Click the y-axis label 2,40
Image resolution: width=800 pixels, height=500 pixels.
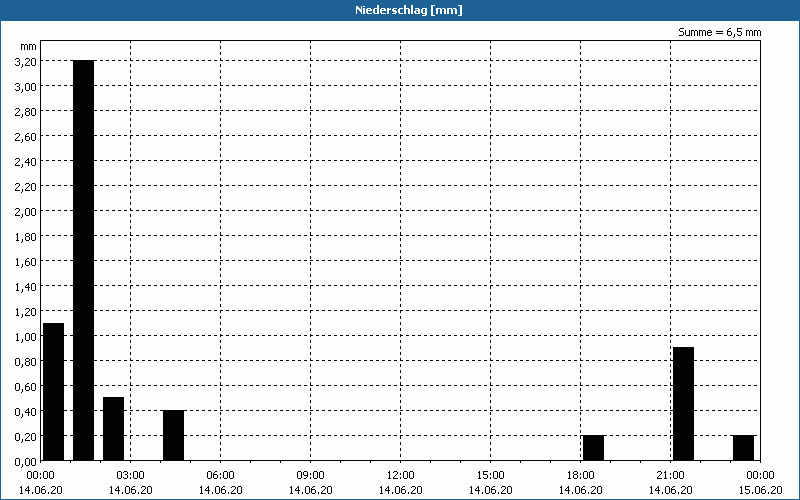click(x=26, y=161)
